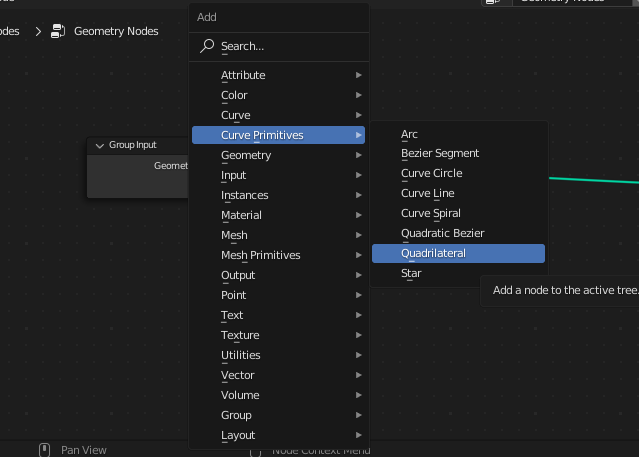Add a Quadratic Bezier node

(458, 233)
